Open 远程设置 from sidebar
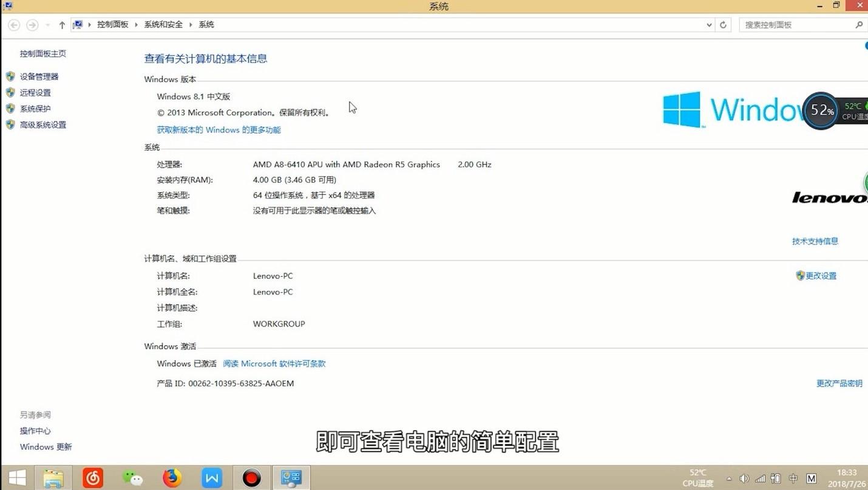This screenshot has width=868, height=490. (x=35, y=93)
